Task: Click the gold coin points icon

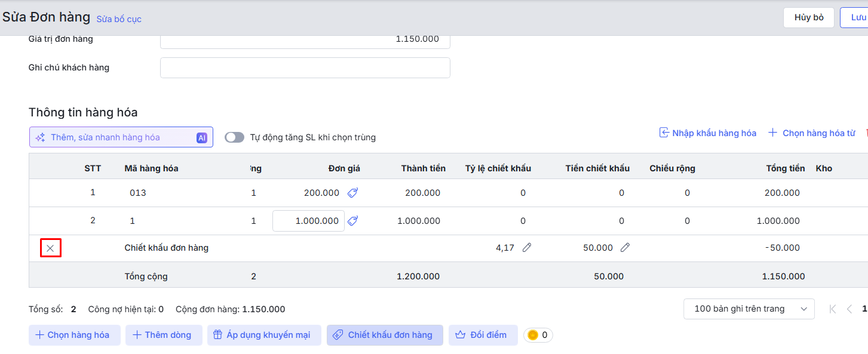Action: [x=533, y=335]
